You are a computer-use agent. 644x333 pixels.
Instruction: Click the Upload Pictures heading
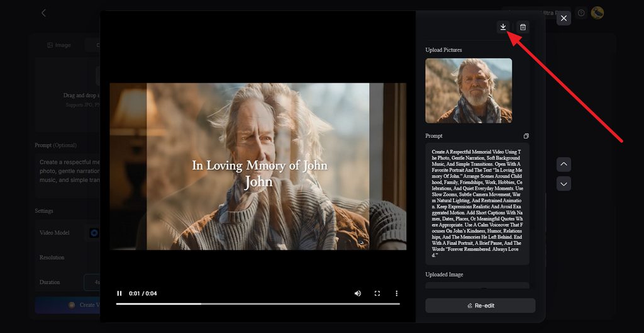(x=443, y=50)
